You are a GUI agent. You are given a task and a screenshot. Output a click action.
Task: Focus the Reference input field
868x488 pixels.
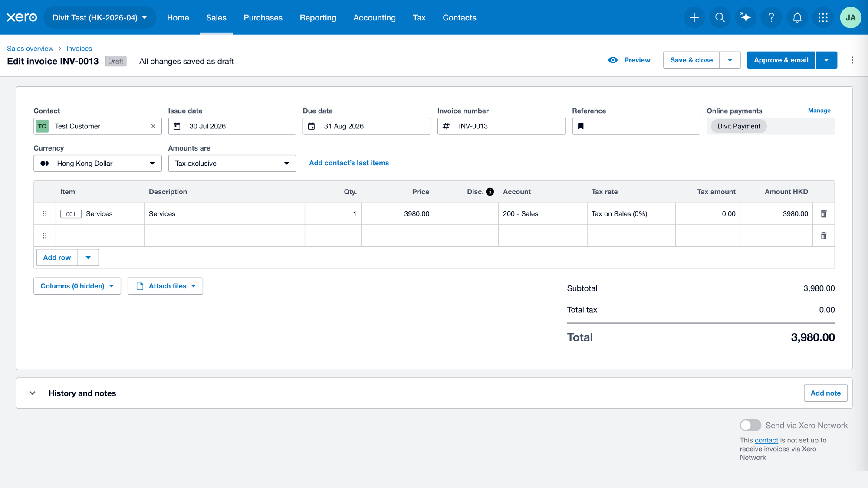point(636,126)
